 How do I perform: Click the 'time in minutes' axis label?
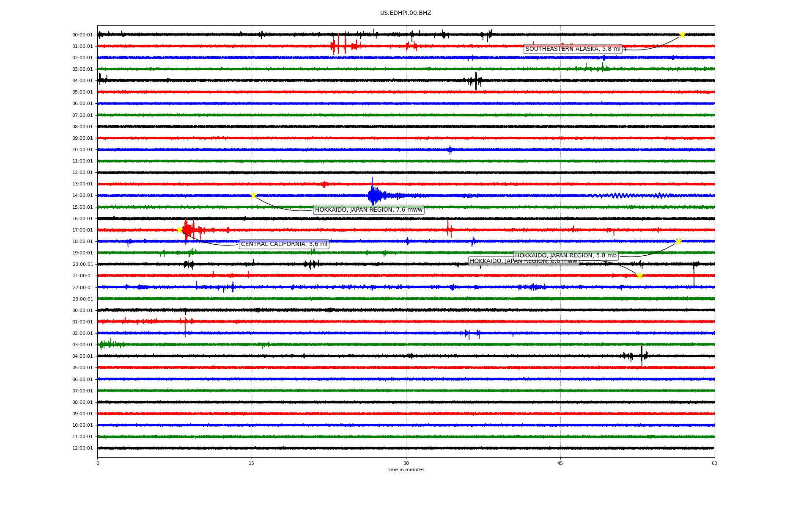(x=405, y=469)
